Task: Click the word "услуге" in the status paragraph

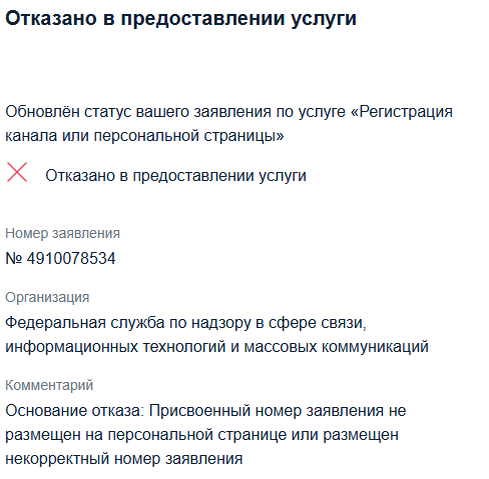Action: [322, 112]
